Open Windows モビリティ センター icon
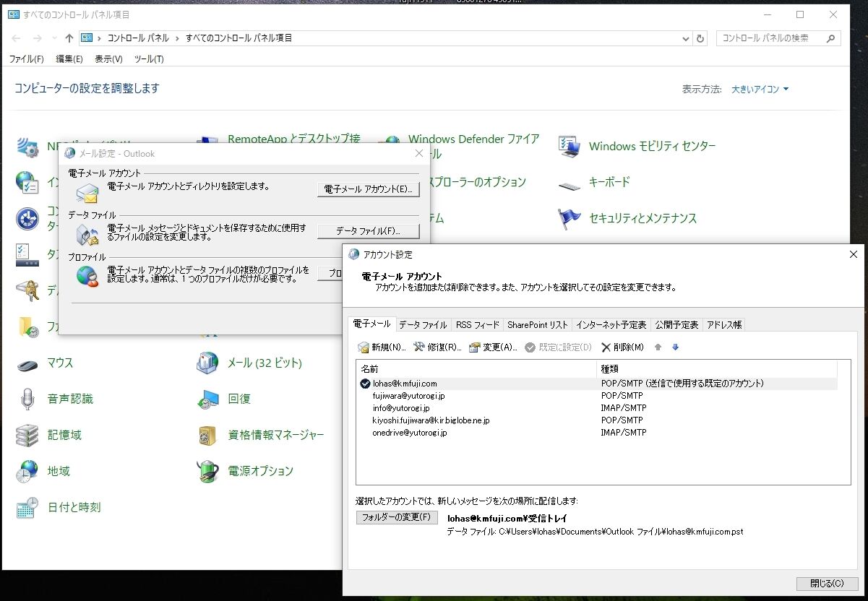 pos(570,146)
